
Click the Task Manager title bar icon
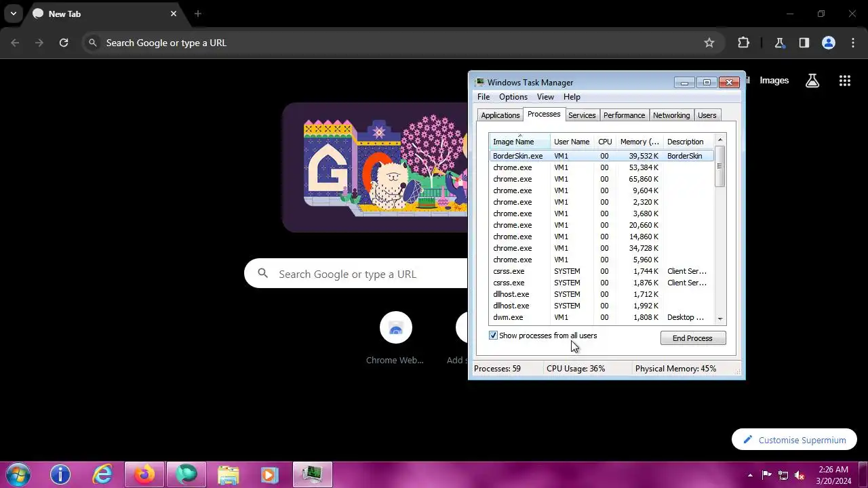pos(479,82)
